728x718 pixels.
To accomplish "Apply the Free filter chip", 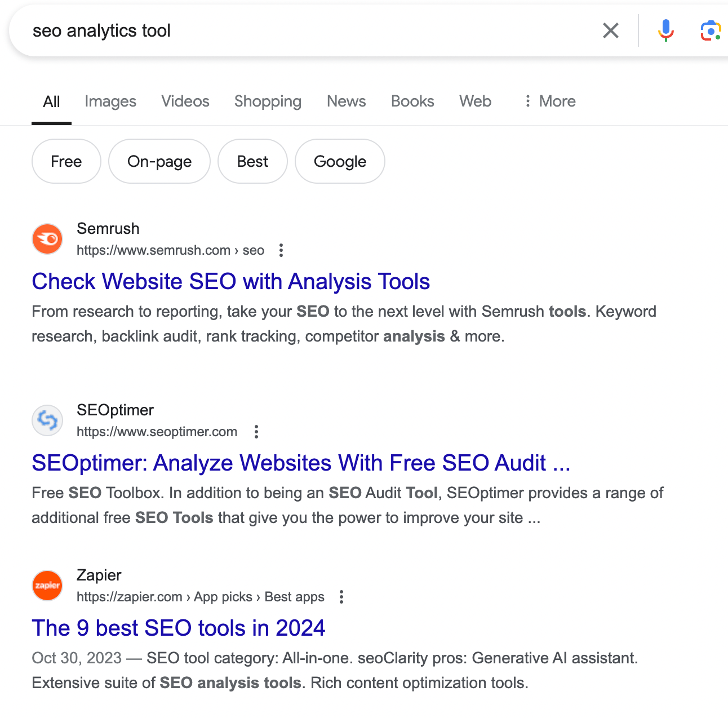I will (x=66, y=161).
